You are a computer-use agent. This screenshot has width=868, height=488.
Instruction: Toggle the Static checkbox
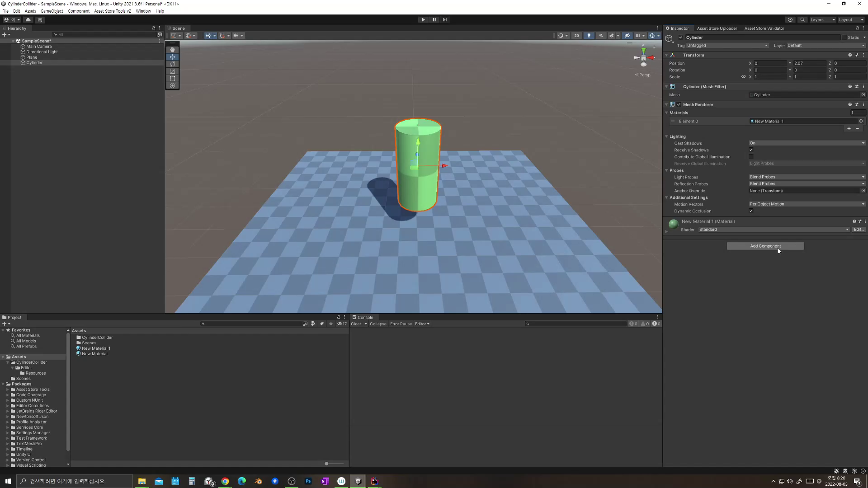844,38
